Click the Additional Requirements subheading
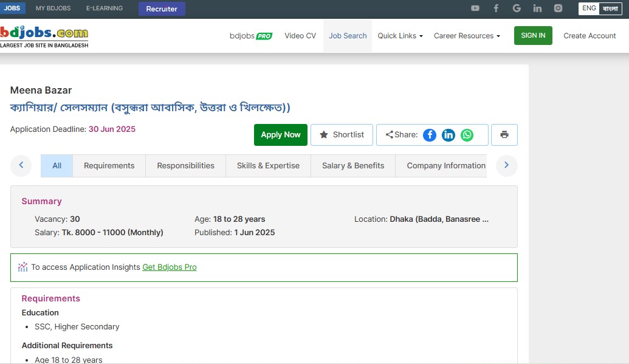 pyautogui.click(x=67, y=346)
